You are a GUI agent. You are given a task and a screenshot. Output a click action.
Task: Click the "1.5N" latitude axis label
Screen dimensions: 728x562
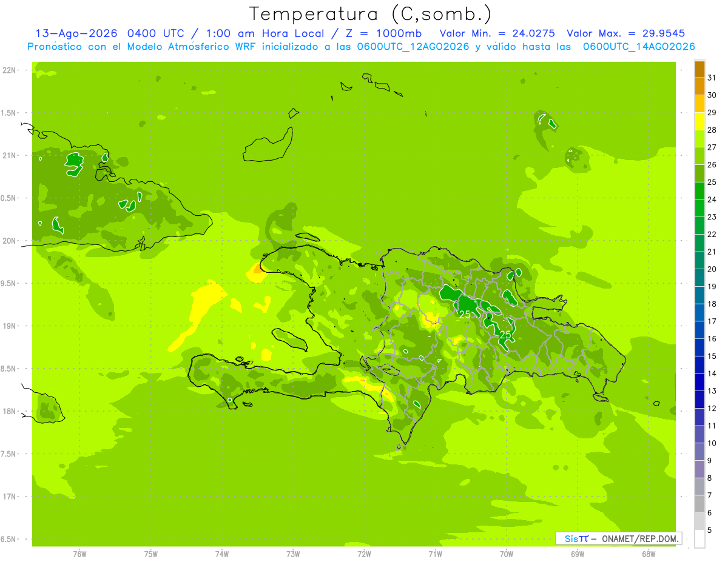8,113
